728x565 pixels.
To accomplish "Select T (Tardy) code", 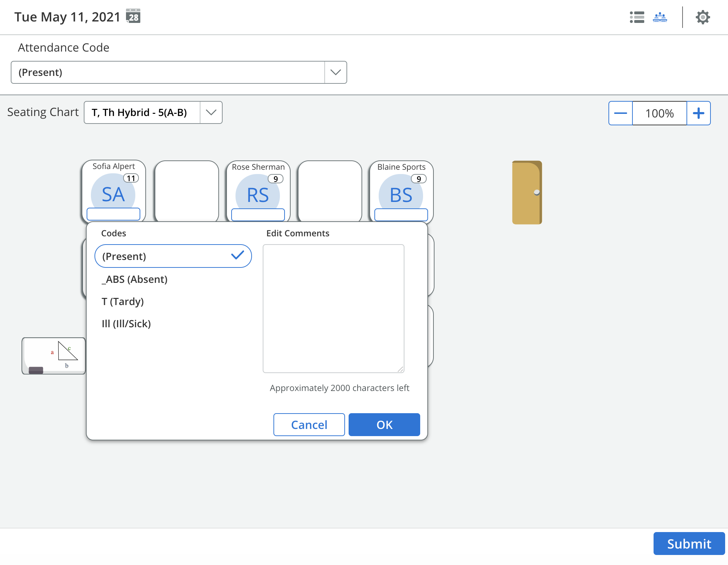I will [123, 301].
